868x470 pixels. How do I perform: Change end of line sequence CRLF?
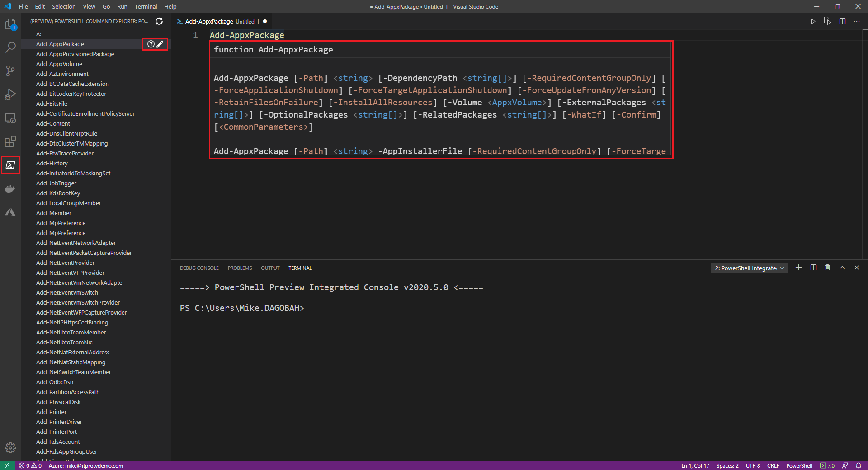pos(773,465)
